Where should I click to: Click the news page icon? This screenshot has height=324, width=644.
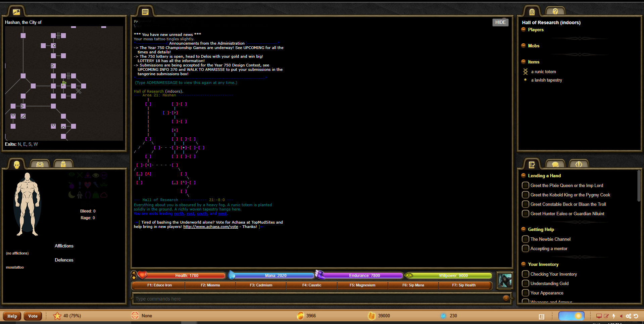541,317
